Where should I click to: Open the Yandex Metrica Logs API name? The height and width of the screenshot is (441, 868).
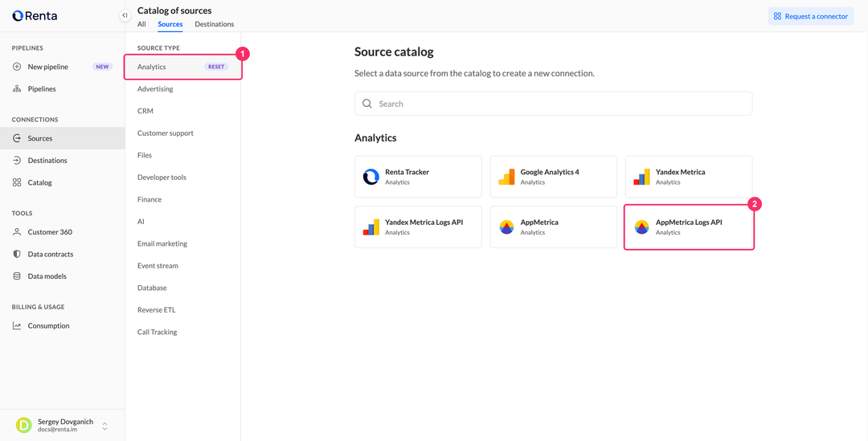424,223
